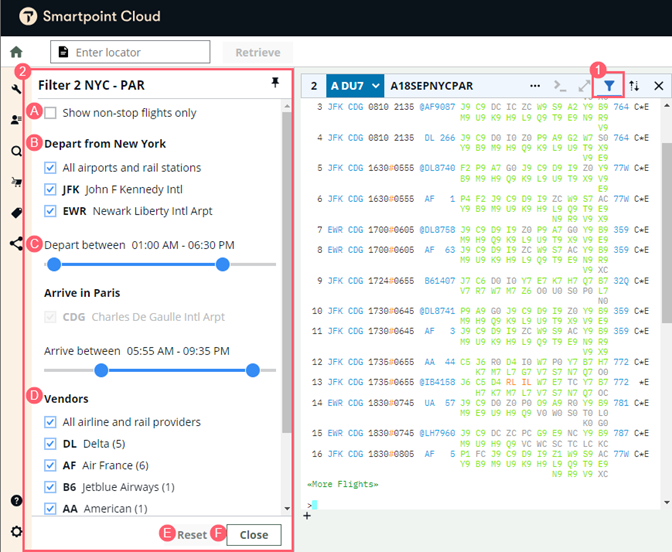Image resolution: width=672 pixels, height=552 pixels.
Task: Click the terminal command prompt cursor
Action: point(315,505)
